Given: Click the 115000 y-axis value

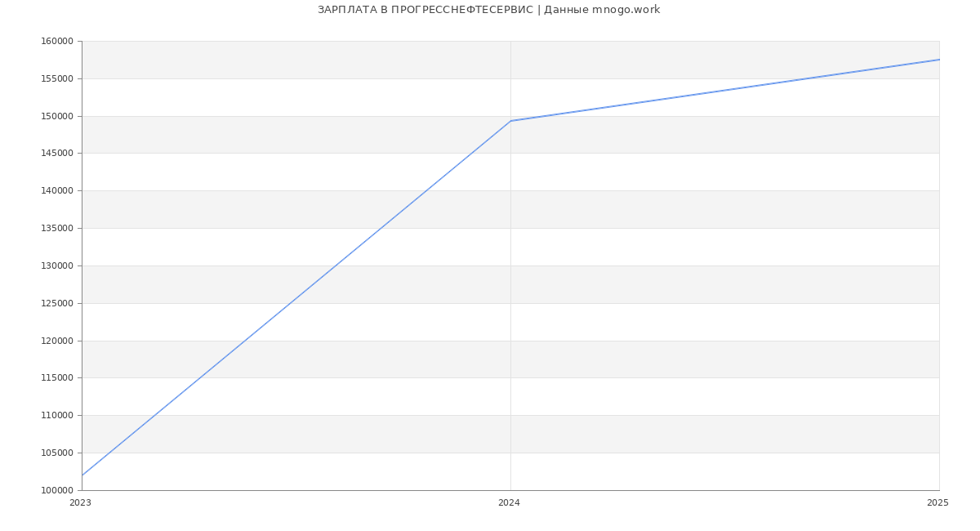Looking at the screenshot, I should (x=57, y=378).
